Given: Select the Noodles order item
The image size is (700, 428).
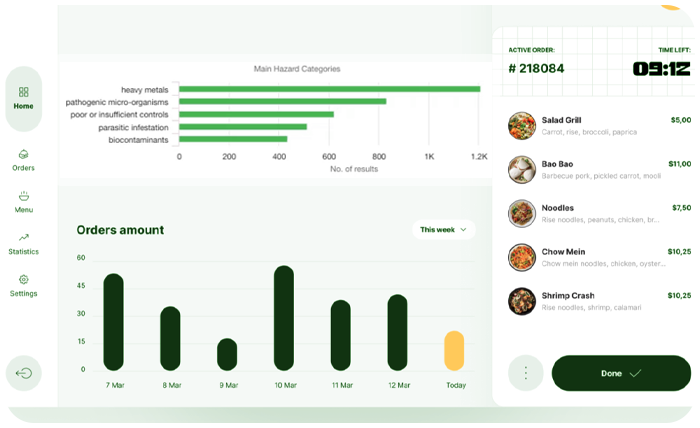Looking at the screenshot, I should [x=600, y=213].
